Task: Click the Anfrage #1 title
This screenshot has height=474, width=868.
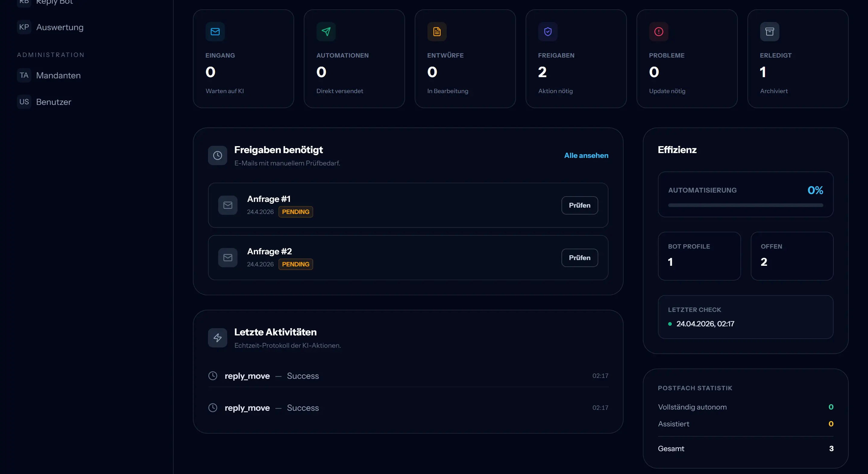Action: tap(269, 199)
